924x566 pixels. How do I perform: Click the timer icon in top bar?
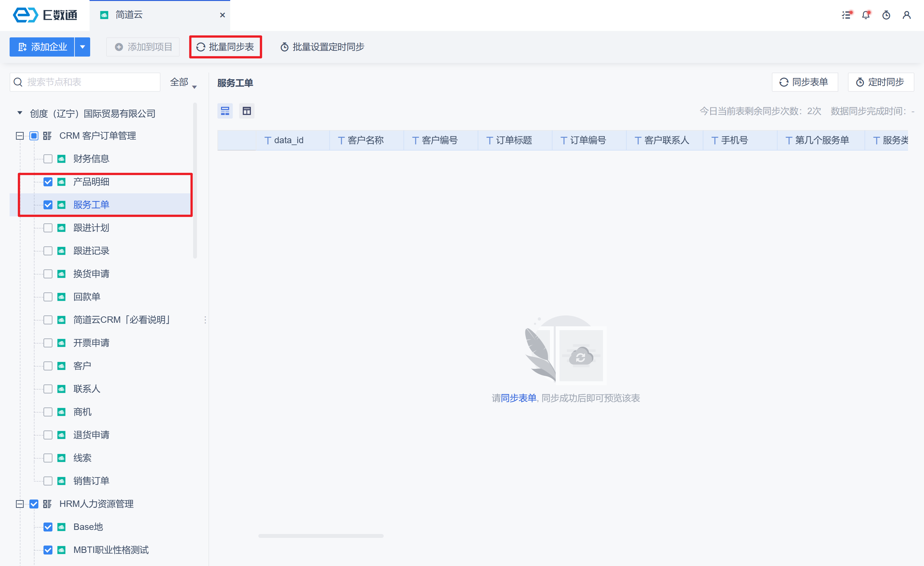[x=886, y=15]
